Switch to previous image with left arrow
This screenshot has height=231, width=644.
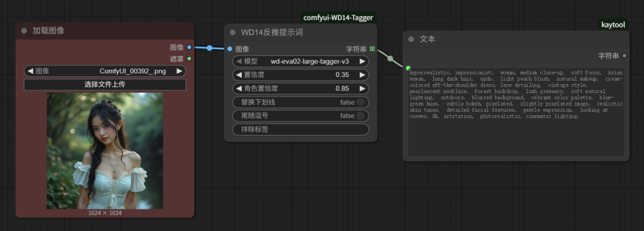click(30, 71)
